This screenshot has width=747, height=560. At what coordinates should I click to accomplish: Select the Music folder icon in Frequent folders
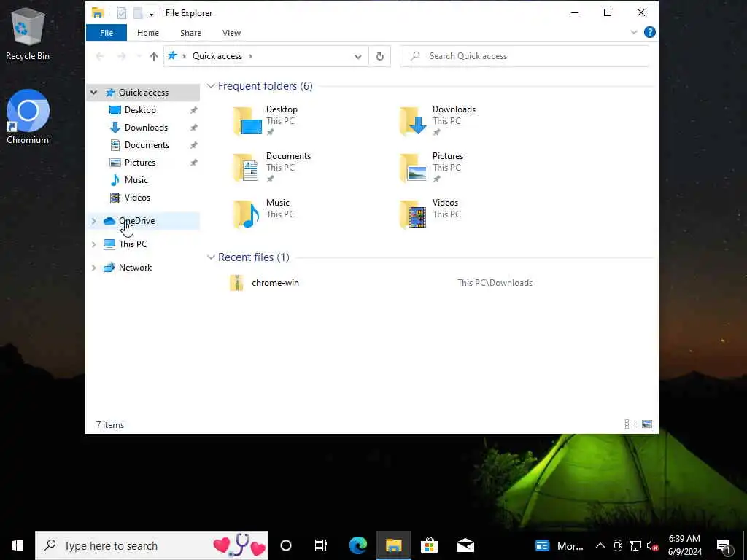(x=247, y=214)
